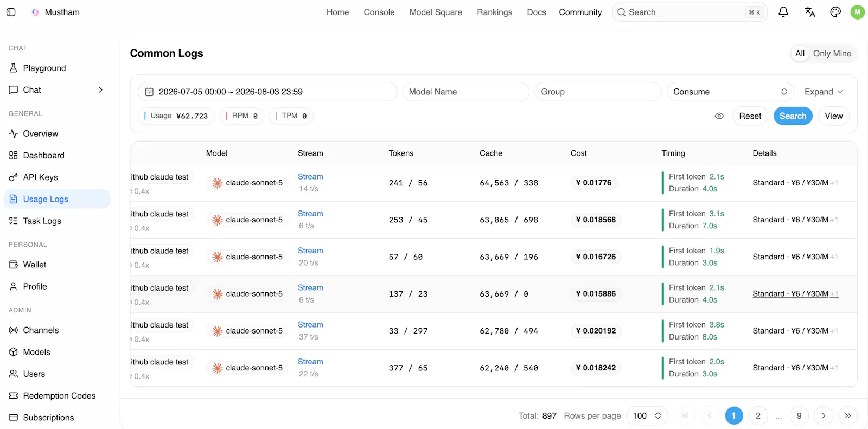The image size is (868, 429).
Task: Click the Redemption Codes ticket icon
Action: pos(14,396)
